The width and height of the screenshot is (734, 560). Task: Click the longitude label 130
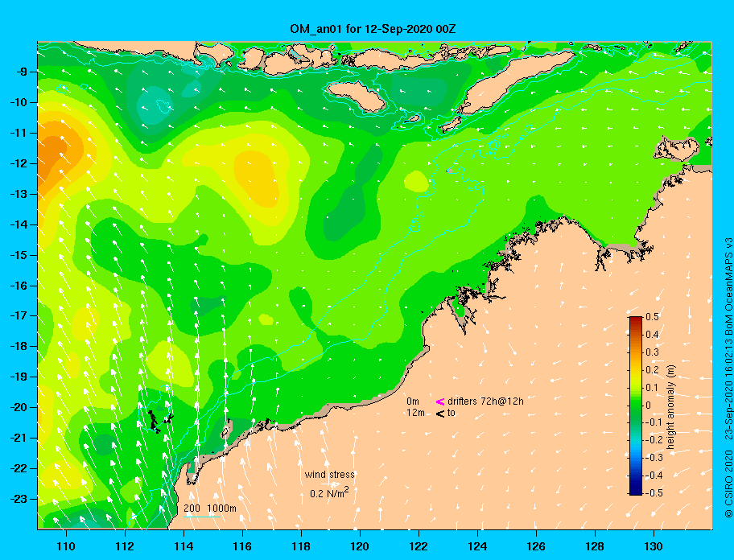point(654,546)
